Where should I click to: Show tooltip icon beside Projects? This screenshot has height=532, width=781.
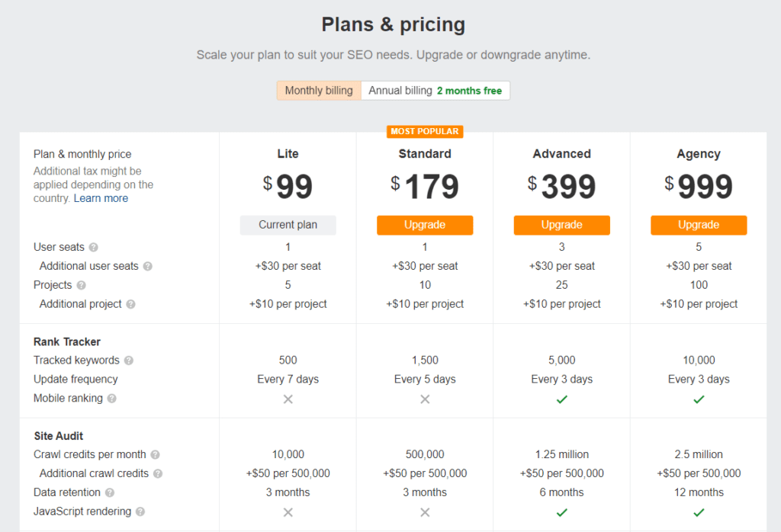[x=81, y=285]
